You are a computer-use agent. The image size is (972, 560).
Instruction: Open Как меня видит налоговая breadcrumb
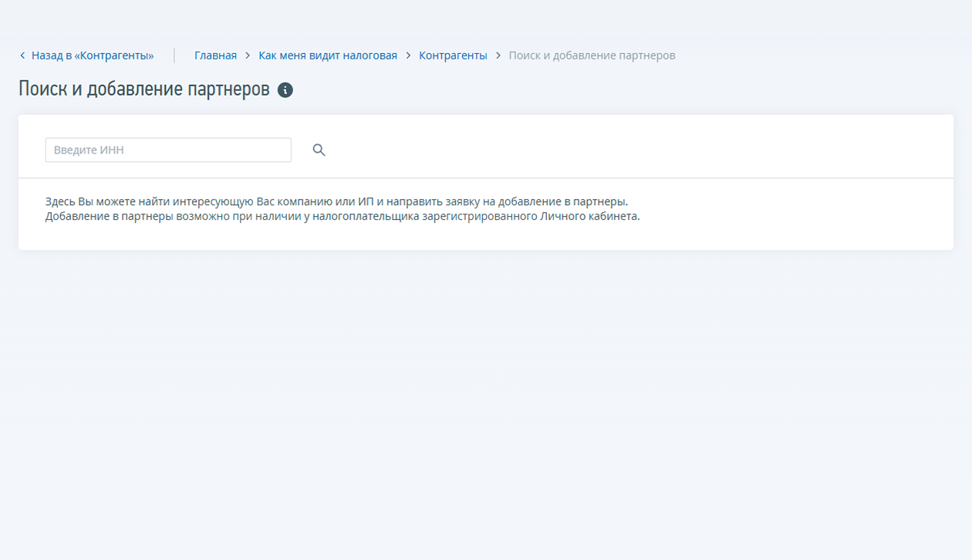pos(328,56)
